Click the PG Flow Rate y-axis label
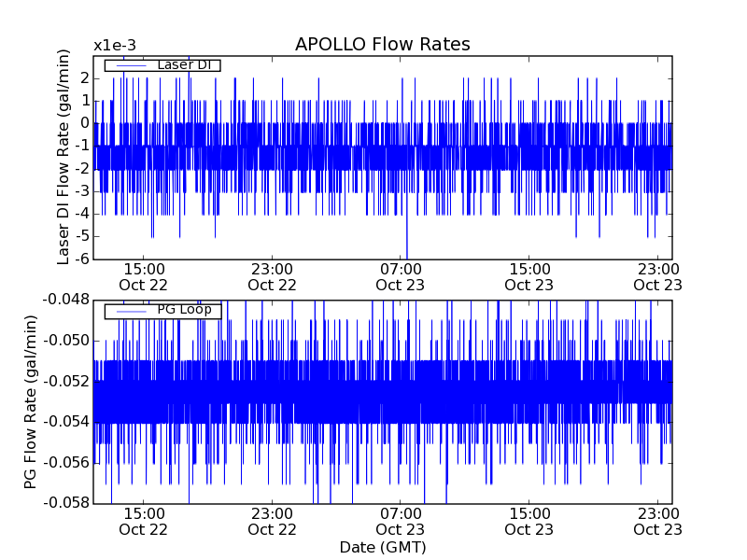This screenshot has height=560, width=747. 31,401
